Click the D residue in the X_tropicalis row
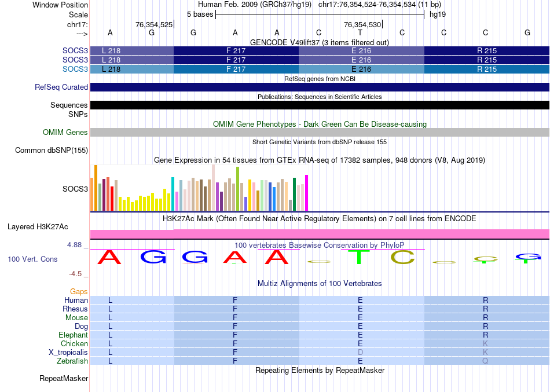Screen dimensions: 550x392 pyautogui.click(x=360, y=352)
